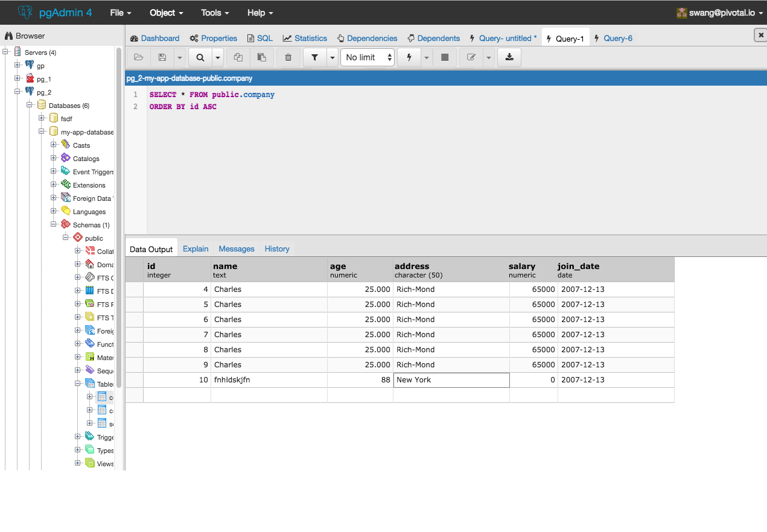The image size is (767, 532).
Task: Expand the Catalogs tree node
Action: (54, 158)
